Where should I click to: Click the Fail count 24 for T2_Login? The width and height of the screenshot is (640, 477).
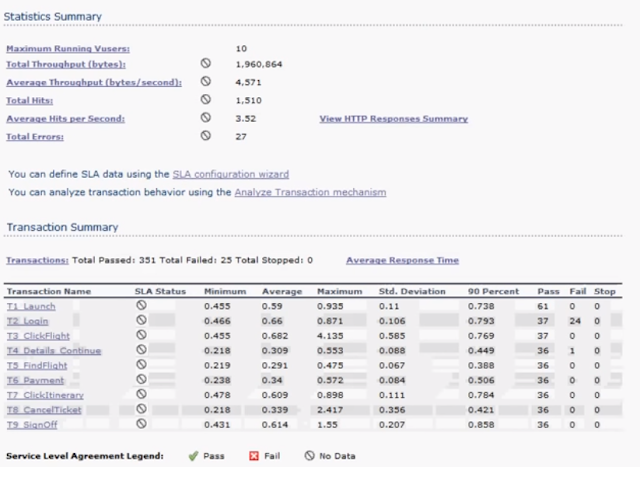point(575,321)
